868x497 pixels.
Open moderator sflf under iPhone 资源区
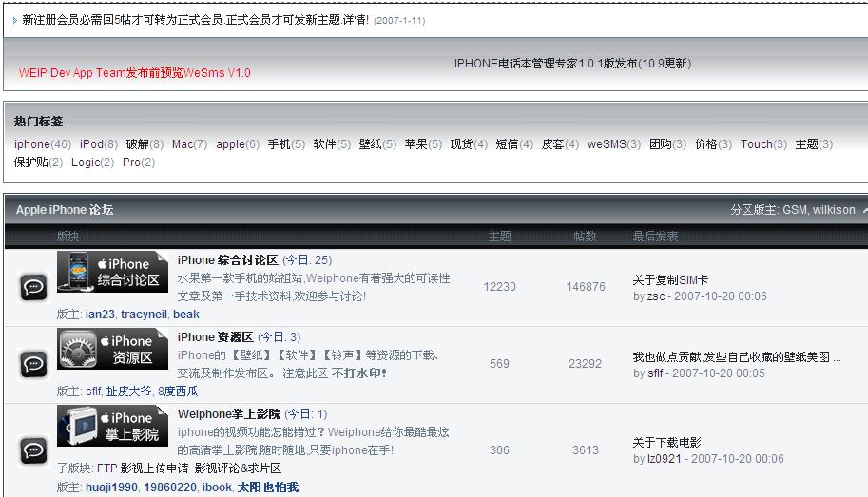pyautogui.click(x=93, y=392)
